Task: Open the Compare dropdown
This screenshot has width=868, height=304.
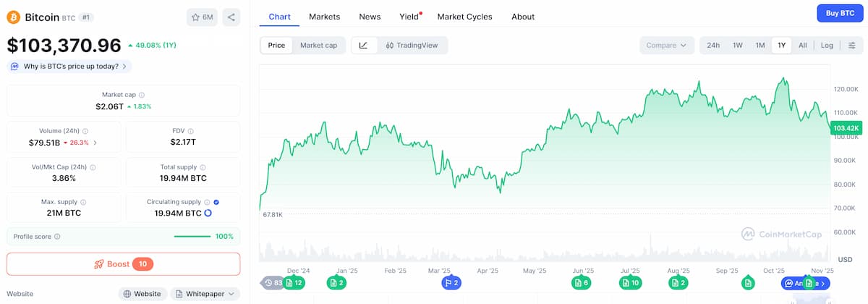Action: (x=666, y=45)
